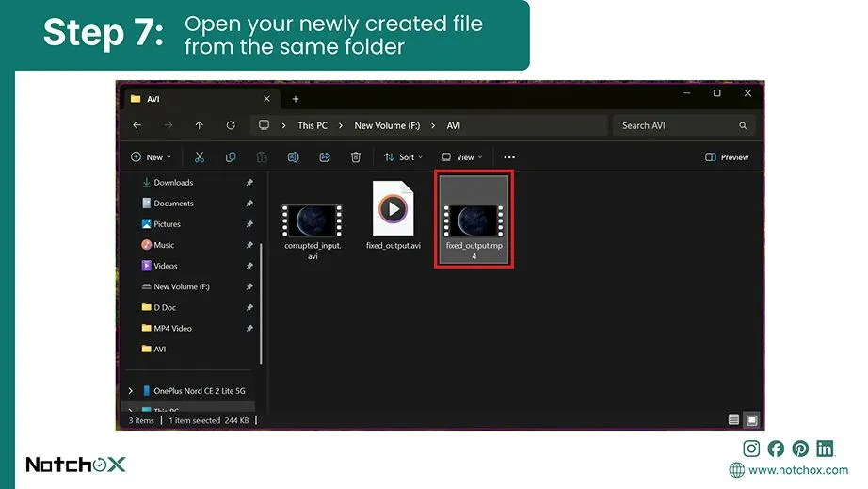The height and width of the screenshot is (489, 868).
Task: Click the Search AVI field
Action: click(683, 125)
